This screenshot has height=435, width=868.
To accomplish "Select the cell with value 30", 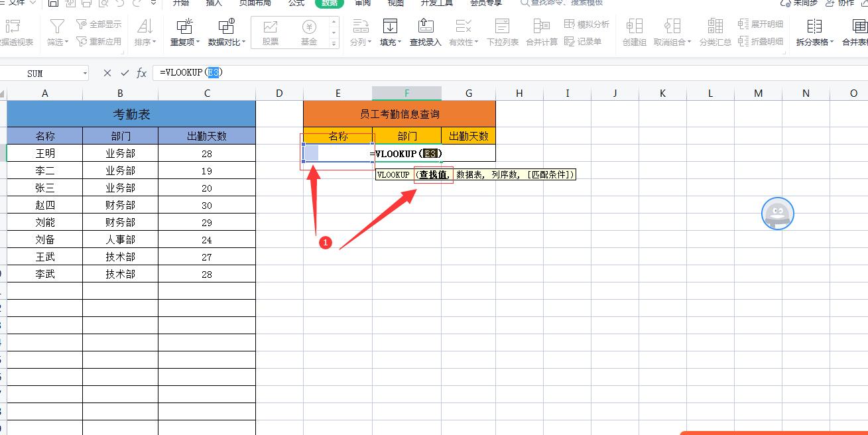I will [207, 205].
